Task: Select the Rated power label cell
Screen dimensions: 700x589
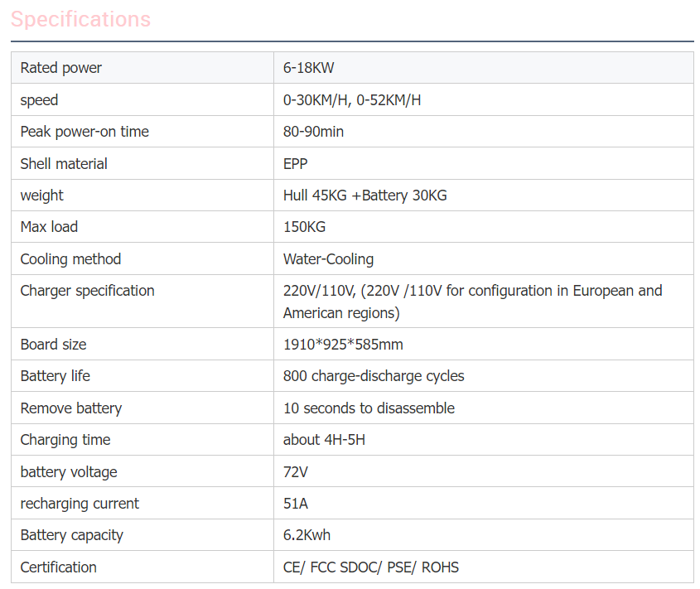Action: click(x=61, y=68)
